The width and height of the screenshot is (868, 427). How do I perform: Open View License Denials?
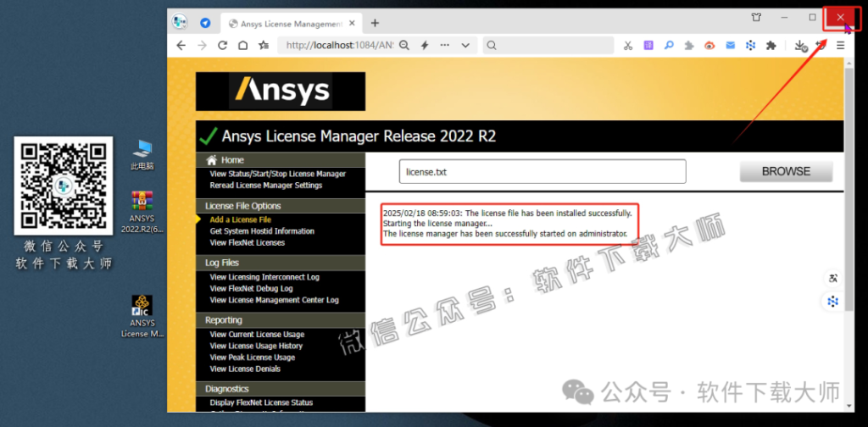[245, 369]
